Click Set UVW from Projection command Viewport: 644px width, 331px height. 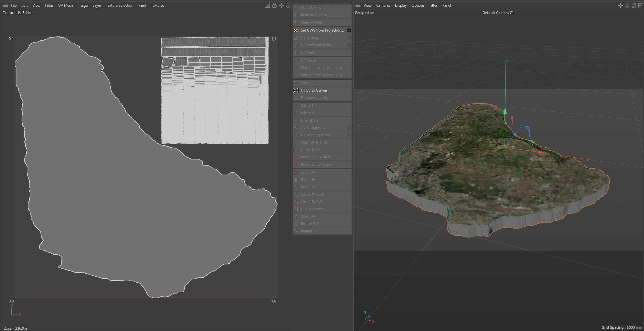point(322,30)
